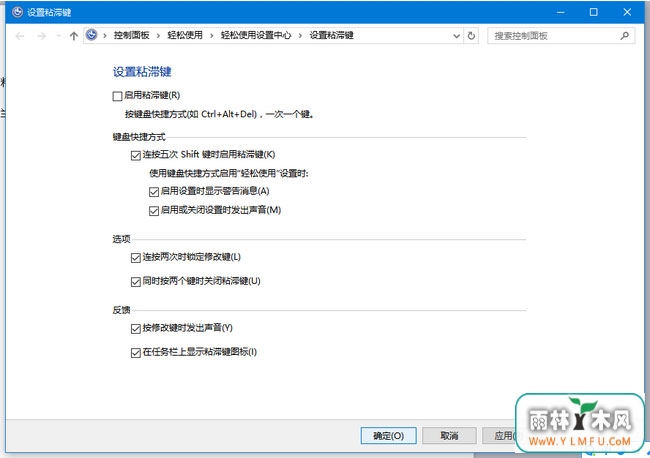Click the 取消 button
This screenshot has height=458, width=650.
449,436
